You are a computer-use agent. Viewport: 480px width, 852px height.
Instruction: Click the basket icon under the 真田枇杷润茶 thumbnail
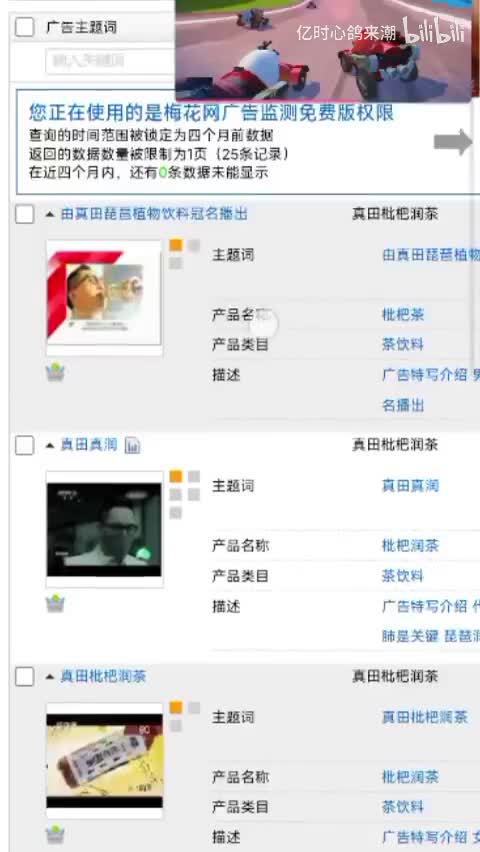[55, 834]
